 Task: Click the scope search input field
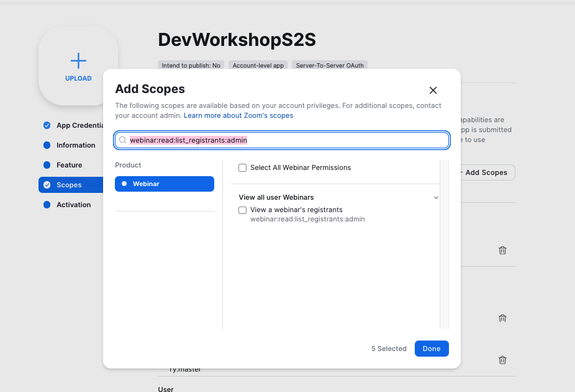tap(282, 140)
